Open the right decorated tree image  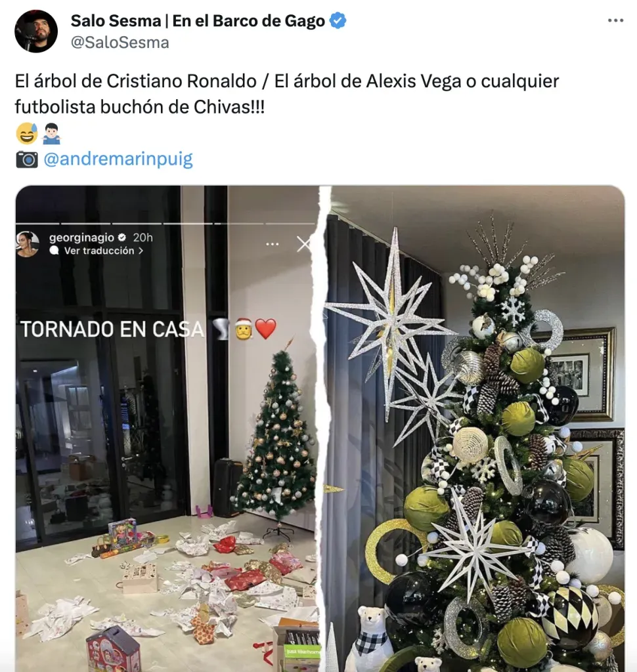(x=475, y=429)
